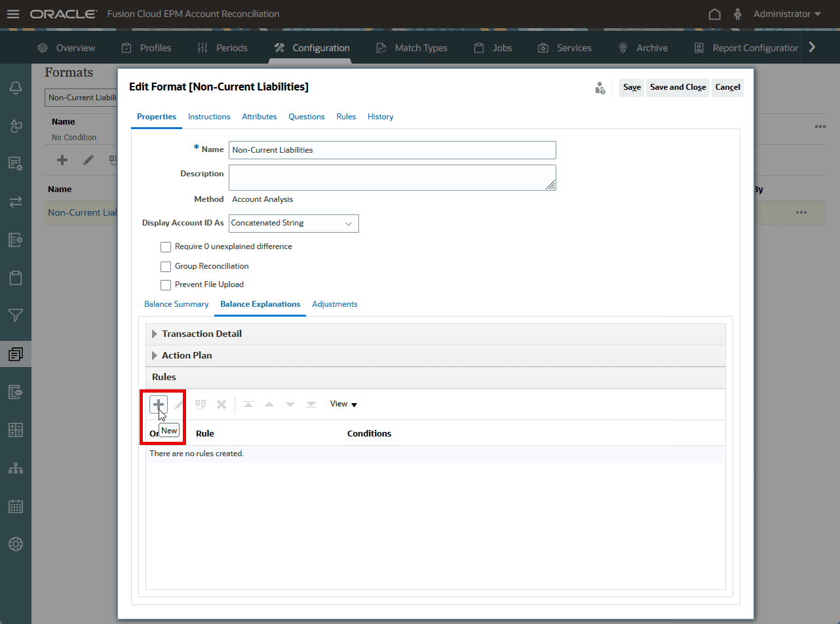Screen dimensions: 840x624
Task: Open the Profiles tab
Action: coord(147,48)
